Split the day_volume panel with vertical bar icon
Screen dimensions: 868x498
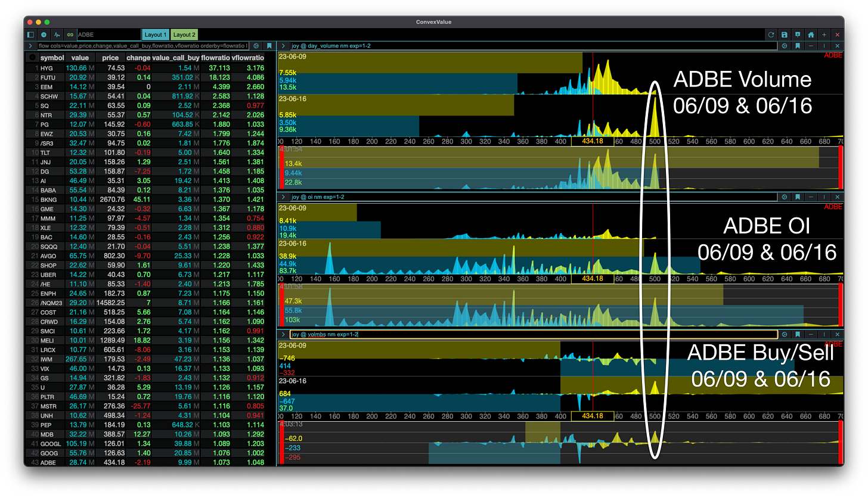click(824, 46)
